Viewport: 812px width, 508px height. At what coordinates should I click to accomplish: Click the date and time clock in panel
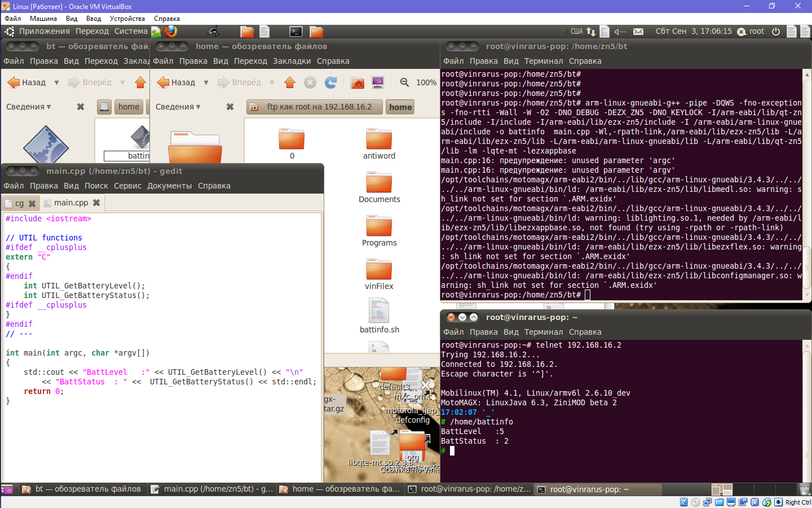coord(694,32)
